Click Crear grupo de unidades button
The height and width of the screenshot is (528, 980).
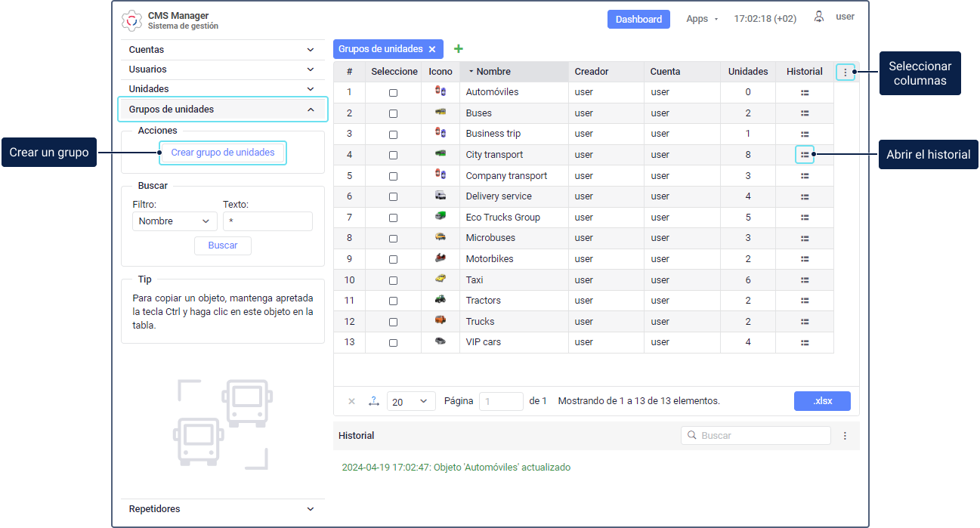click(223, 153)
